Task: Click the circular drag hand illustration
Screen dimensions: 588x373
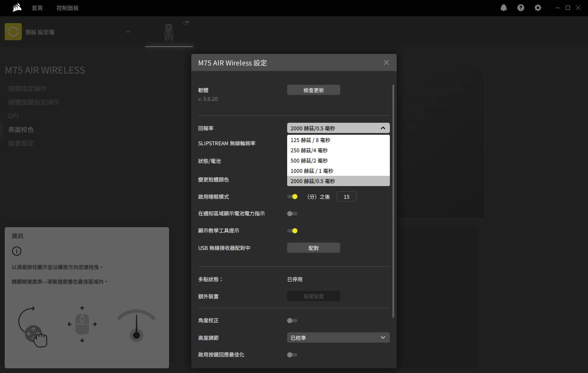Action: point(33,327)
